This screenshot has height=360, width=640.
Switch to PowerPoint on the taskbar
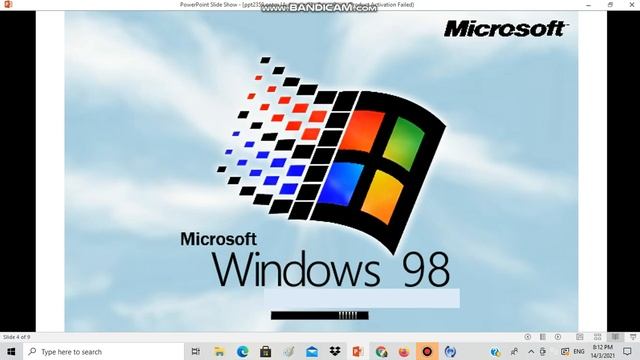point(358,351)
